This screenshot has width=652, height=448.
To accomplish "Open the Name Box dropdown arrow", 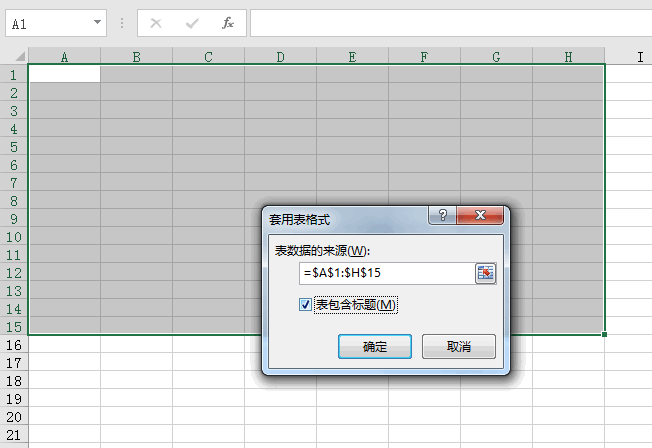I will tap(97, 23).
